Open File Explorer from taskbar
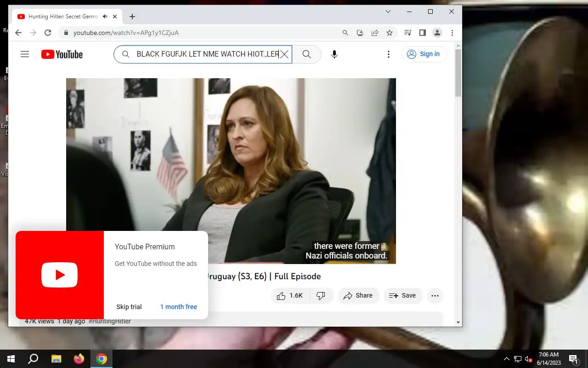588x368 pixels. [56, 359]
